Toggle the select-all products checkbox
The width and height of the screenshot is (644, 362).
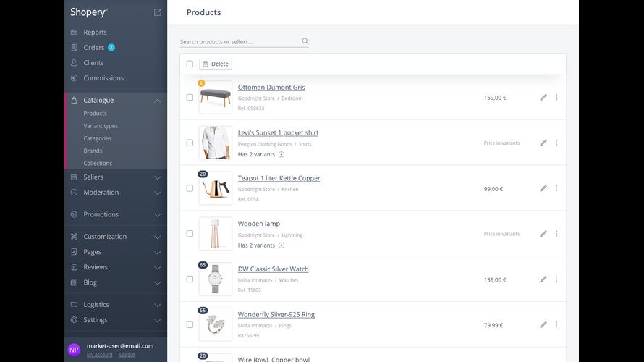pyautogui.click(x=190, y=64)
